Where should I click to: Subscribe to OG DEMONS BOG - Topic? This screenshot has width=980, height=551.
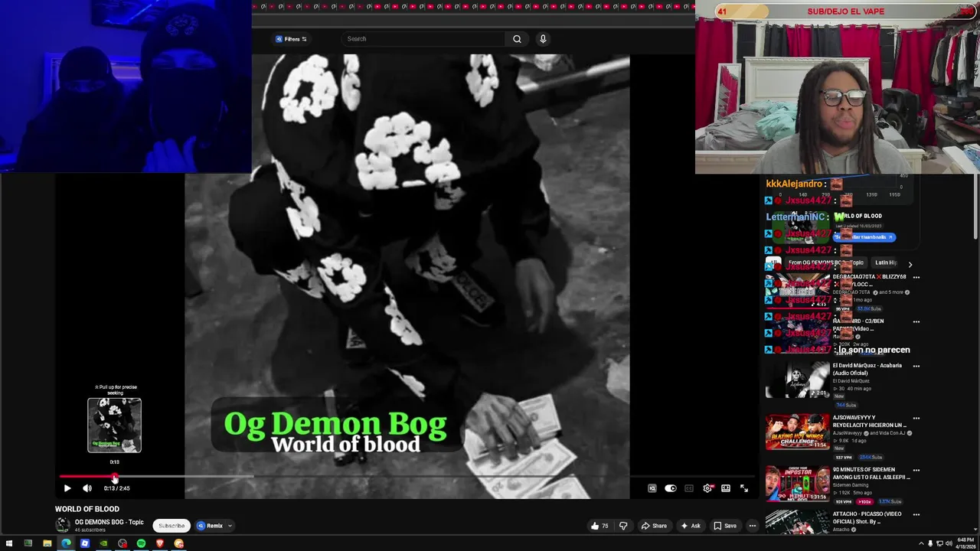click(x=171, y=526)
